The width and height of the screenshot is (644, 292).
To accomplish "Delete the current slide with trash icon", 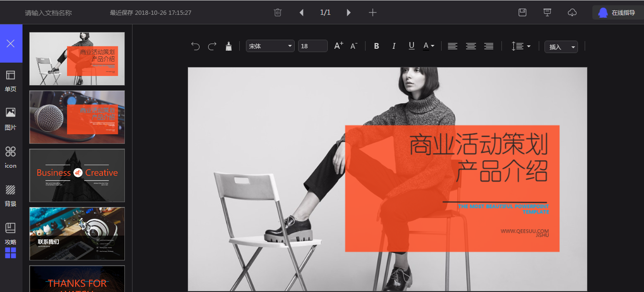I will pos(278,12).
